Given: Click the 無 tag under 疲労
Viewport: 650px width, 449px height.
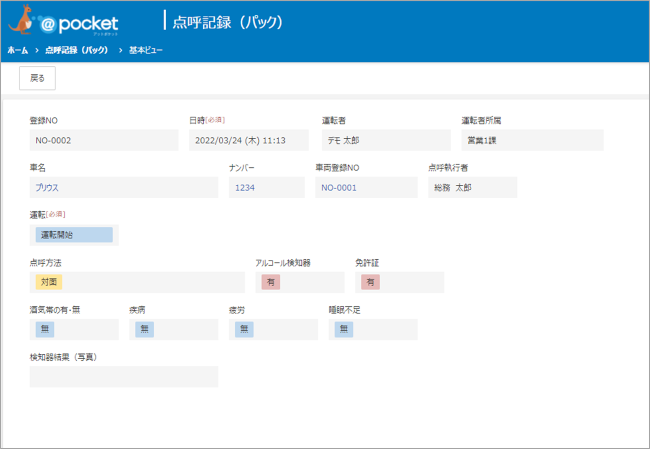Looking at the screenshot, I should pyautogui.click(x=244, y=329).
